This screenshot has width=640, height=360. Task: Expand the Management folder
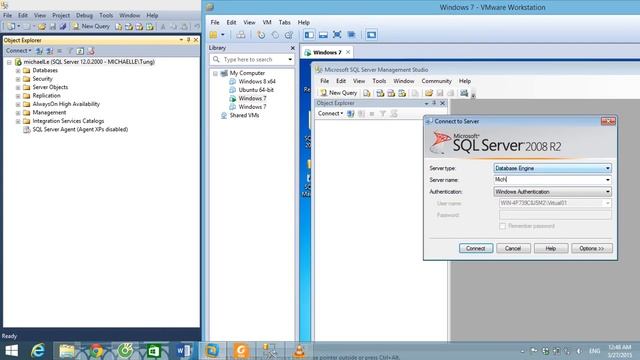pyautogui.click(x=18, y=113)
